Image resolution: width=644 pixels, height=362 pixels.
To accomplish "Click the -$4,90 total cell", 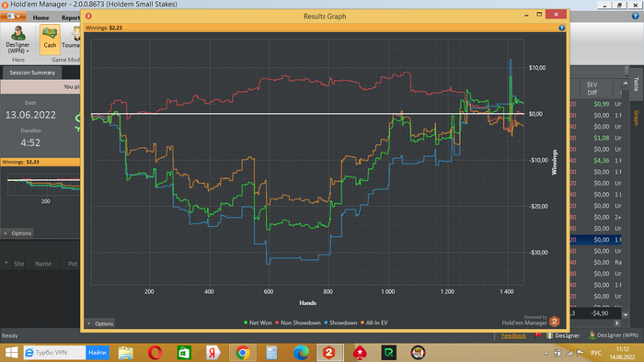I will click(600, 313).
